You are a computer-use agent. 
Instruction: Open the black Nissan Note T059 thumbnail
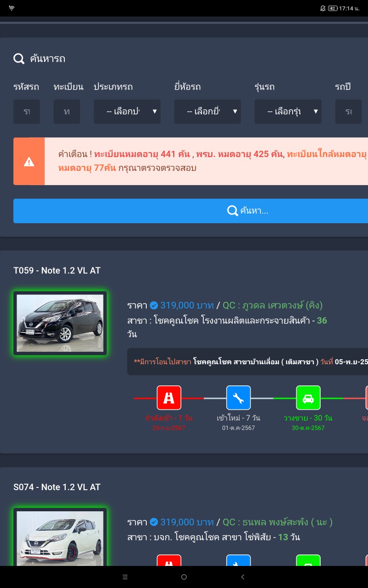60,323
